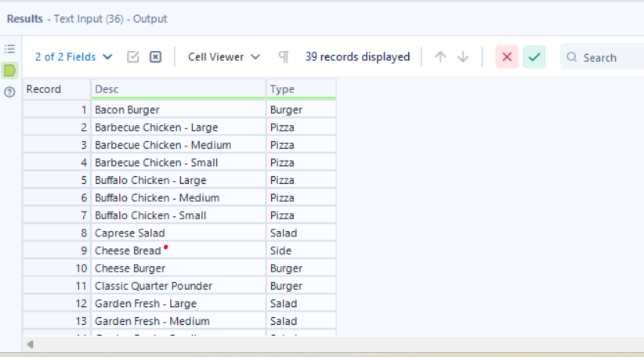Open the Cell Viewer dropdown
644x357 pixels.
pos(225,57)
